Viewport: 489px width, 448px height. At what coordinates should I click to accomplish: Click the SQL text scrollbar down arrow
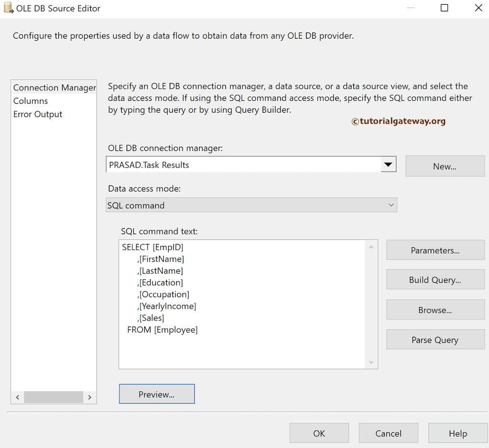pyautogui.click(x=371, y=362)
